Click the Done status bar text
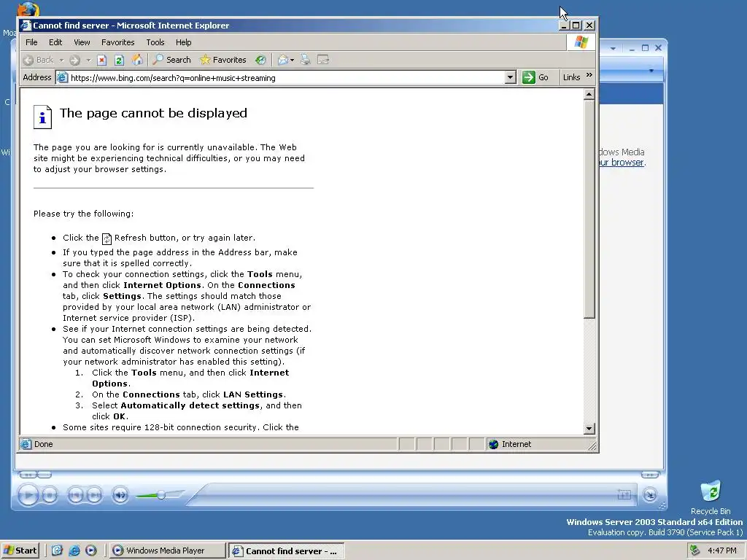Viewport: 747px width, 560px height. click(43, 444)
